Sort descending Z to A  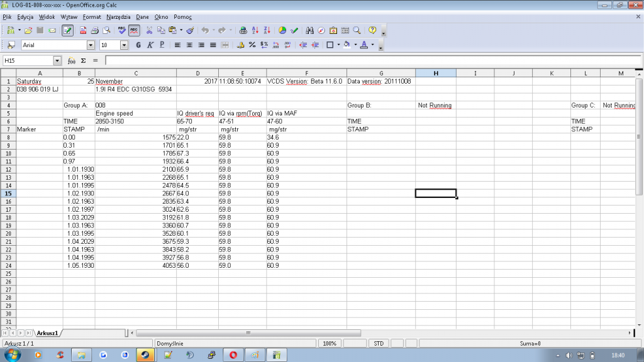pos(267,30)
